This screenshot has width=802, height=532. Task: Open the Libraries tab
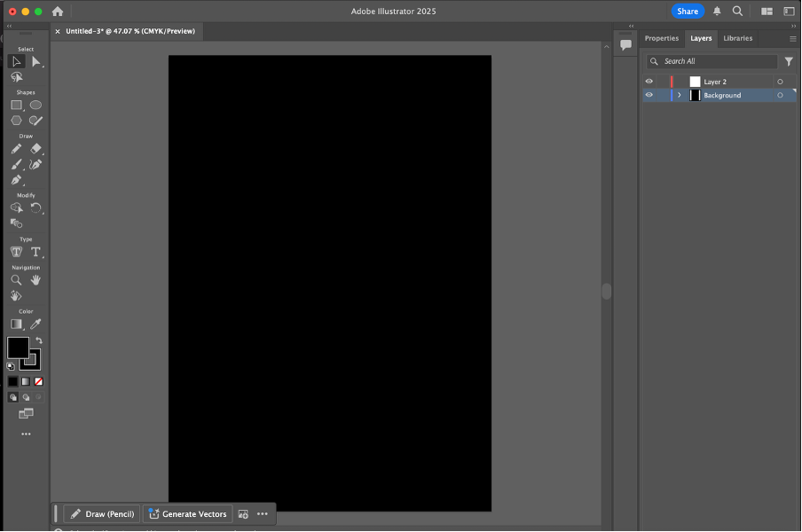(x=737, y=38)
